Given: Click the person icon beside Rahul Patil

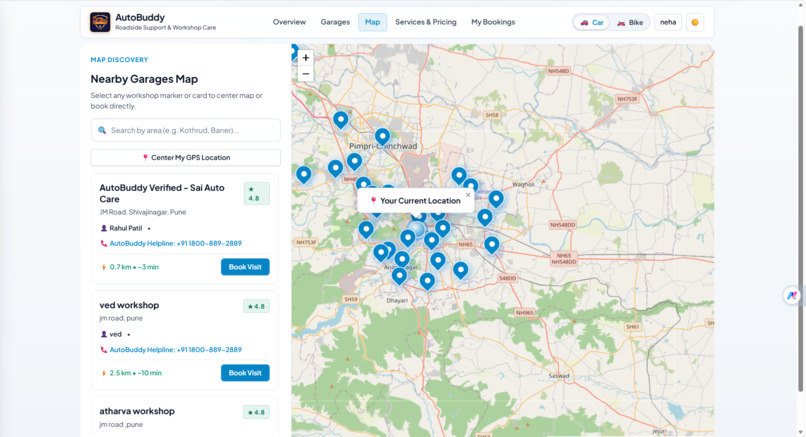Looking at the screenshot, I should tap(104, 228).
